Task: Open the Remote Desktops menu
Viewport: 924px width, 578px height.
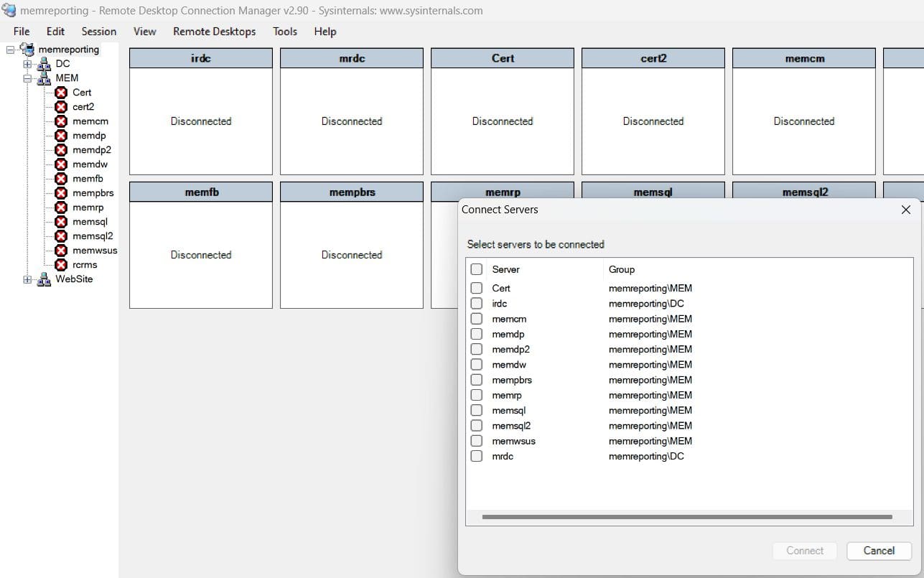Action: 214,32
